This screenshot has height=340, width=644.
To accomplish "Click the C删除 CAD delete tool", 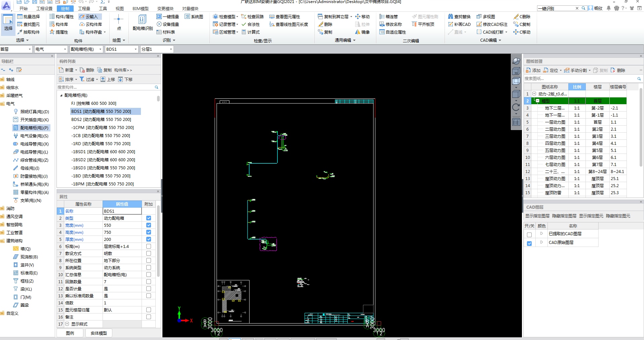I will pyautogui.click(x=522, y=16).
